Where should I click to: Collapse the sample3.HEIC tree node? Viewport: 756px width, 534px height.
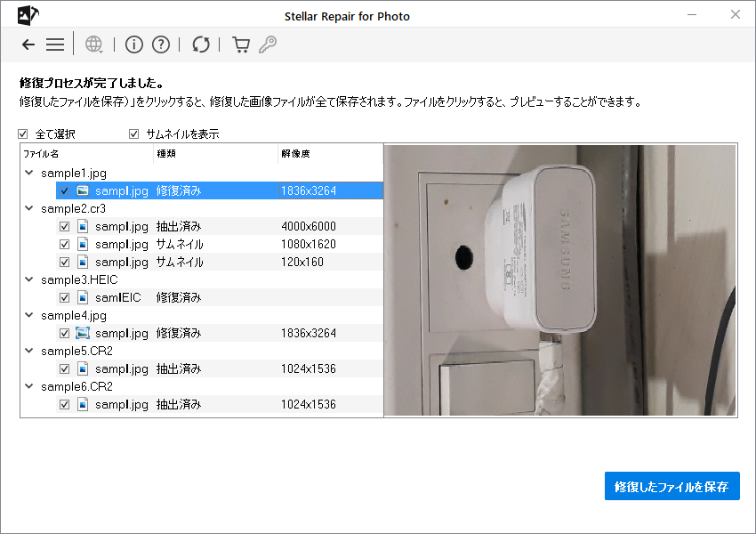[29, 279]
